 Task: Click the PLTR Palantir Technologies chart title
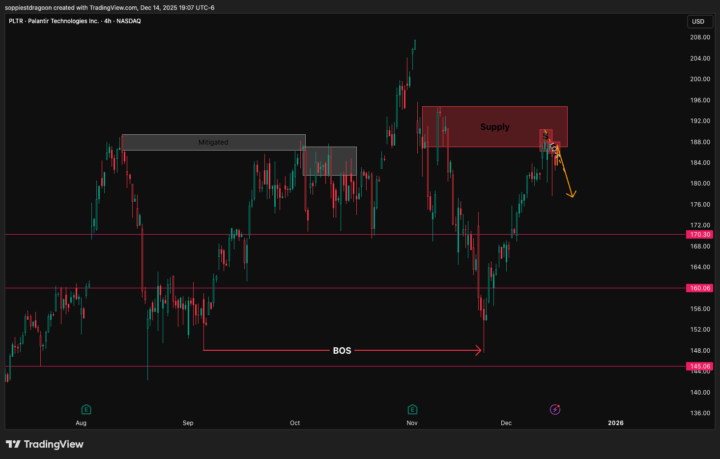tap(75, 21)
